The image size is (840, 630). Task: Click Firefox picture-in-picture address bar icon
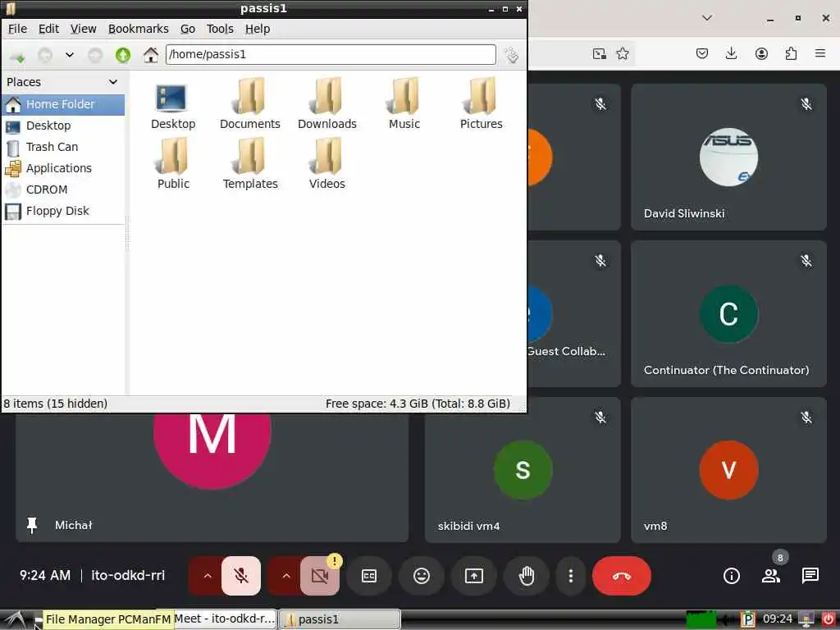[599, 53]
